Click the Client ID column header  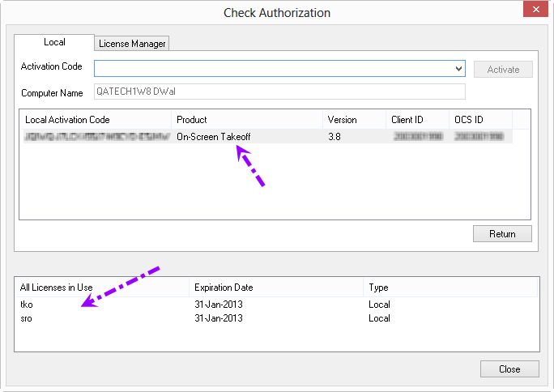coord(418,120)
